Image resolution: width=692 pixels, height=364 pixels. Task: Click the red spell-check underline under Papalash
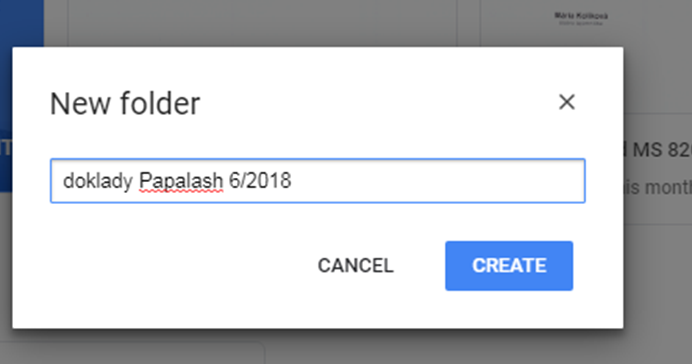(x=181, y=191)
